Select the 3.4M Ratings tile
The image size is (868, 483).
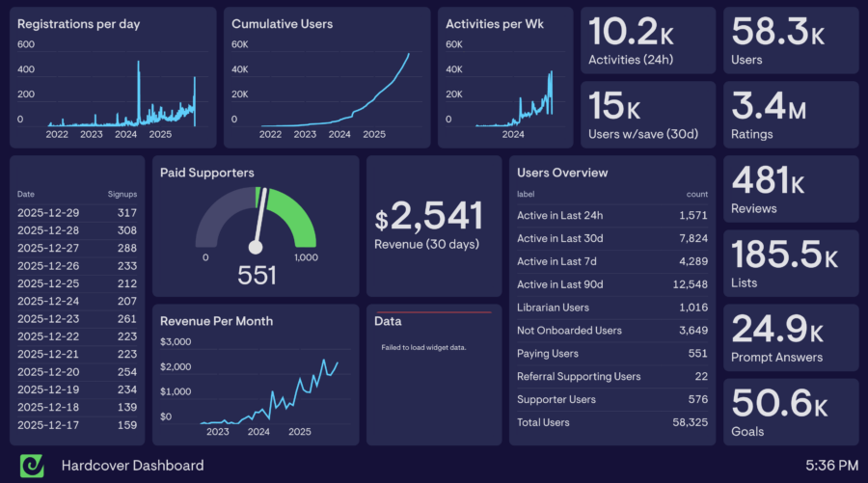[790, 115]
